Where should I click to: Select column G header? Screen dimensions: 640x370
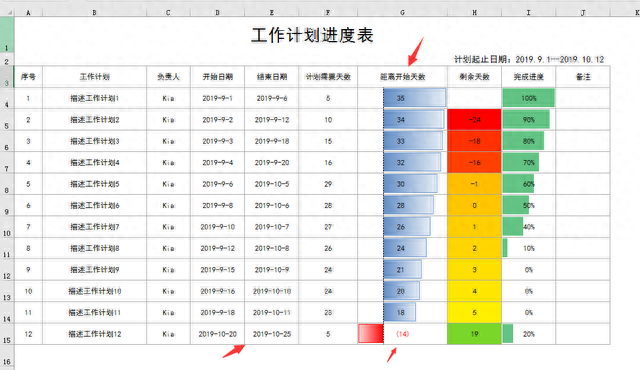402,13
